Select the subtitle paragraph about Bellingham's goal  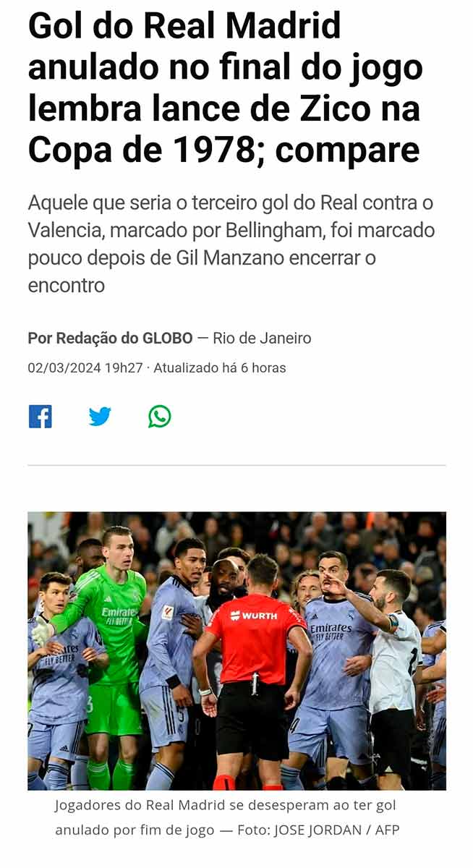tap(231, 244)
